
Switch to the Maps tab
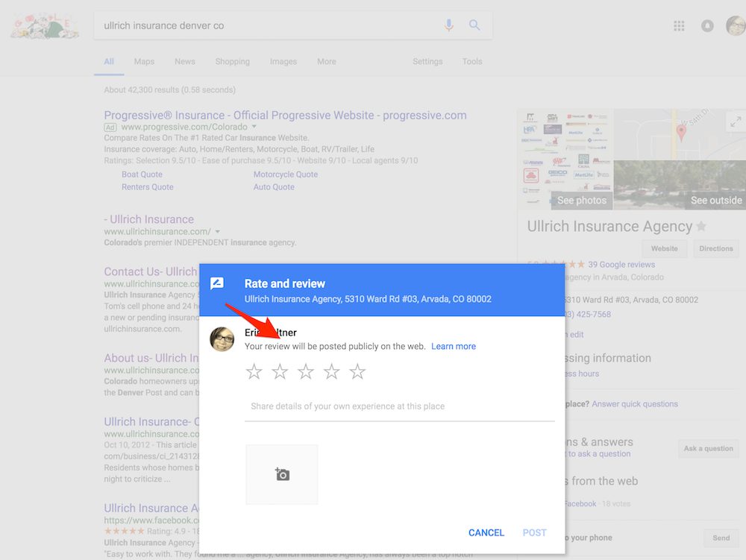click(x=144, y=61)
